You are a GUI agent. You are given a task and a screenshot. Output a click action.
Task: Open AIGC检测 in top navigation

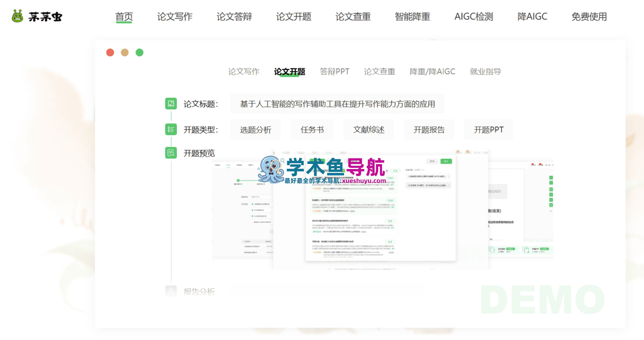click(474, 17)
